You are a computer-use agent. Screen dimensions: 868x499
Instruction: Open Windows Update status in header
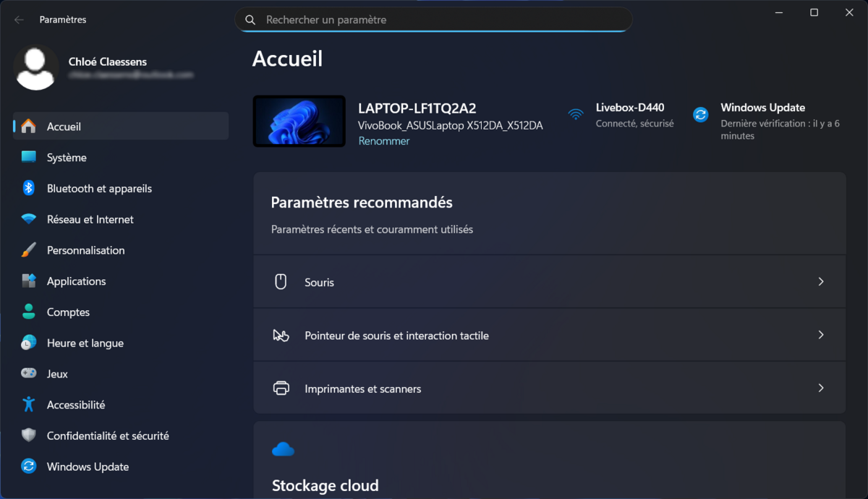click(768, 121)
